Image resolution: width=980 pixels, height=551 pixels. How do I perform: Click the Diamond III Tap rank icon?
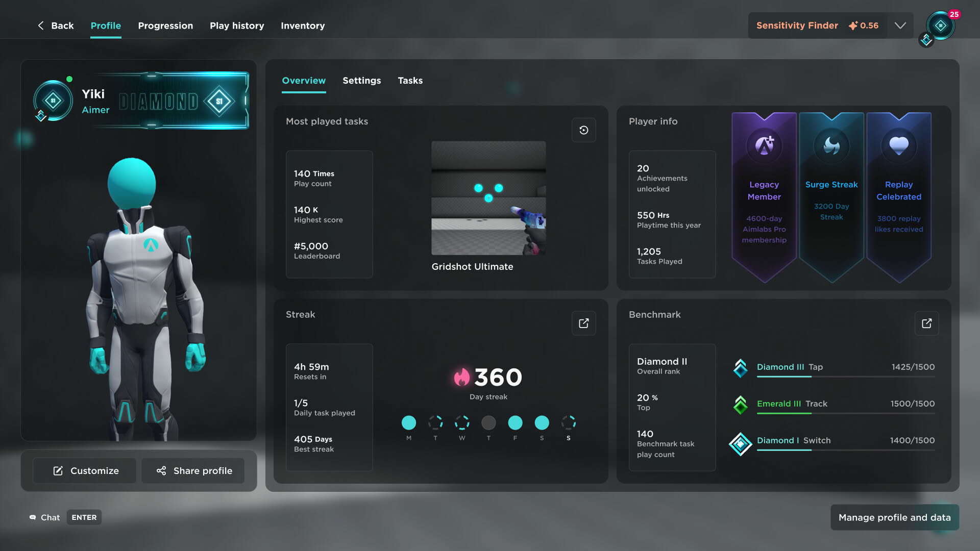741,368
